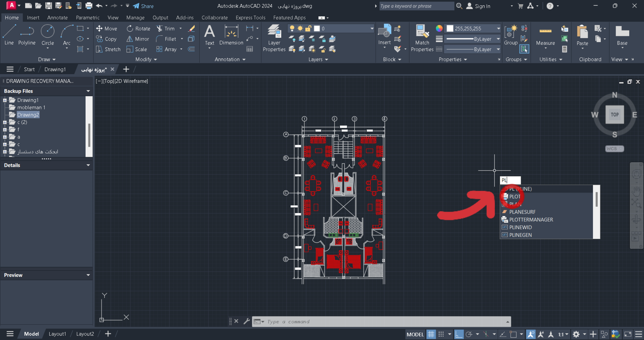Switch to the Layout1 tab
The width and height of the screenshot is (644, 340).
coord(57,334)
